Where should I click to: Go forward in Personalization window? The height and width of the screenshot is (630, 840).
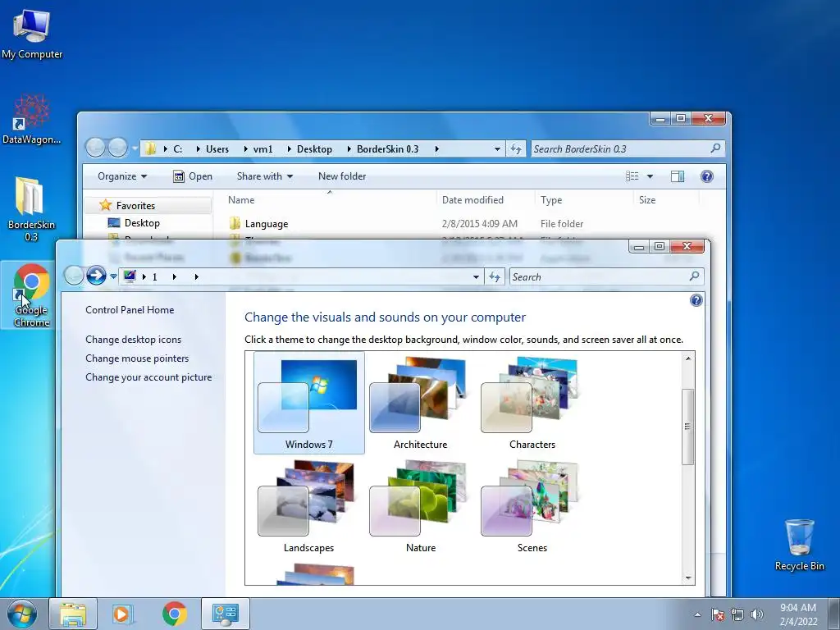(x=97, y=276)
